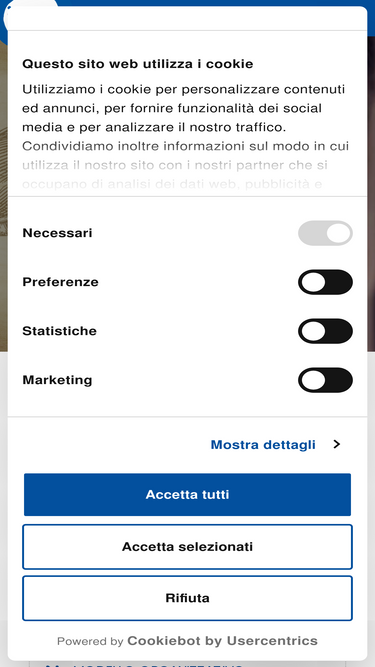Toggle the Marketing cookie switch
Viewport: 375px width, 667px height.
pyautogui.click(x=325, y=380)
